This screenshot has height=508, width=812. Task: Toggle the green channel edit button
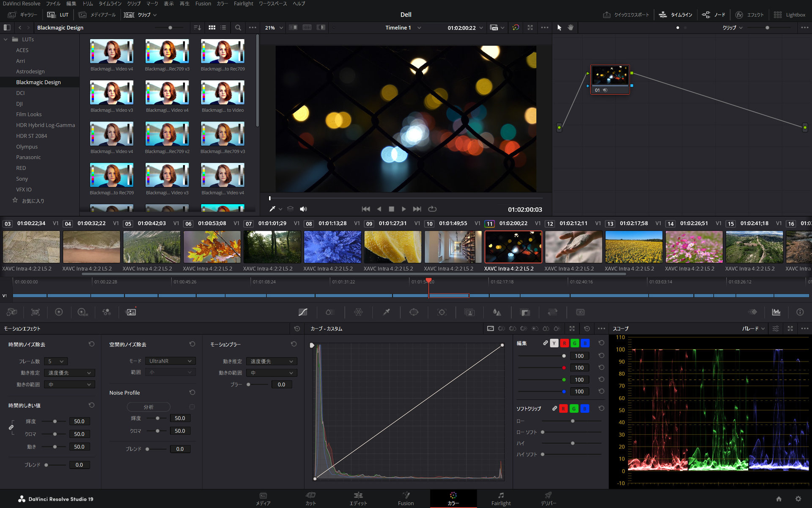[x=574, y=343]
